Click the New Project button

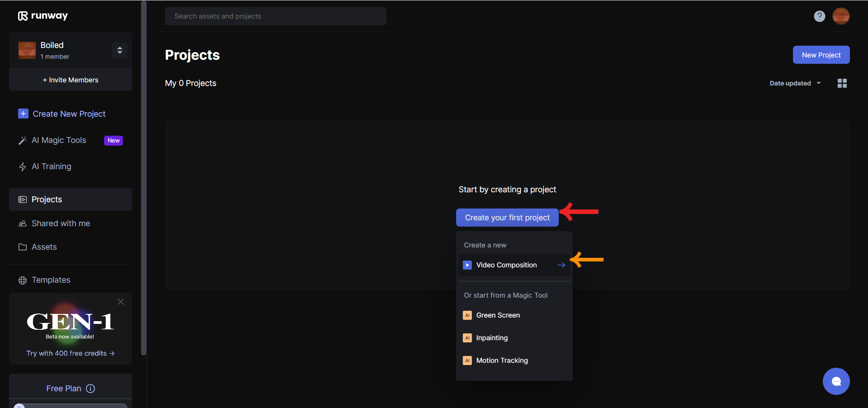pos(821,55)
